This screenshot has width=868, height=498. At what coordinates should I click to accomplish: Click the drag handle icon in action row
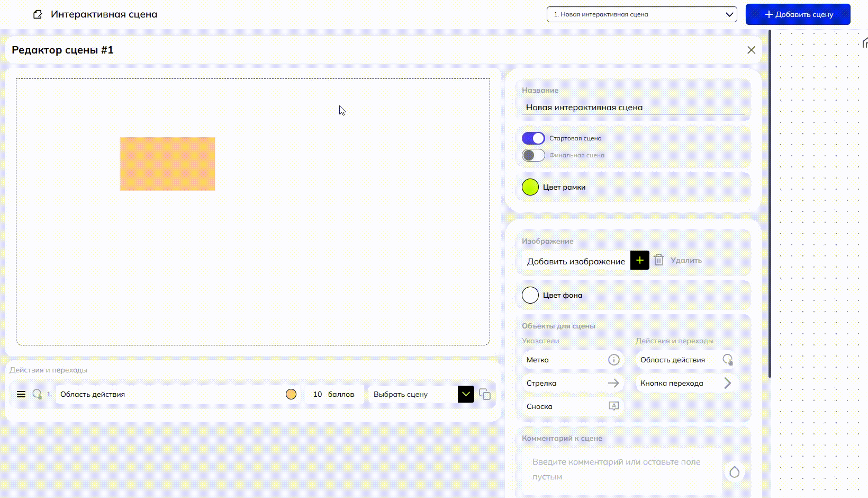tap(21, 394)
